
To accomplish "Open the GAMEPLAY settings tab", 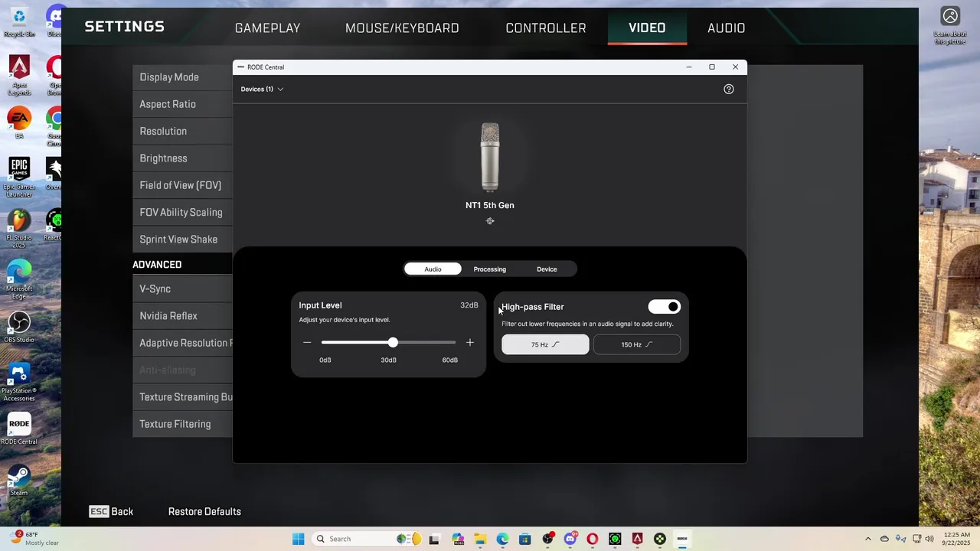I will (x=267, y=28).
